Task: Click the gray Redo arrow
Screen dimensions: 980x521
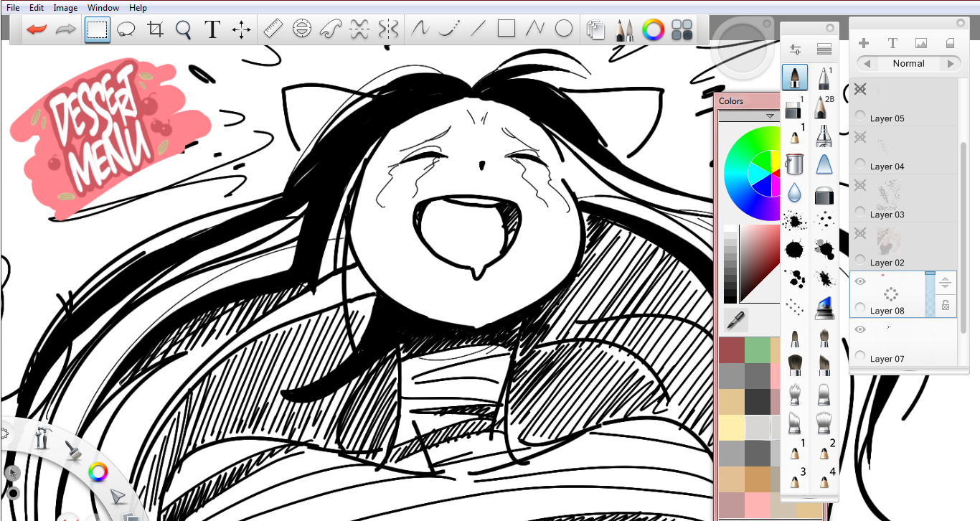Action: pyautogui.click(x=66, y=29)
